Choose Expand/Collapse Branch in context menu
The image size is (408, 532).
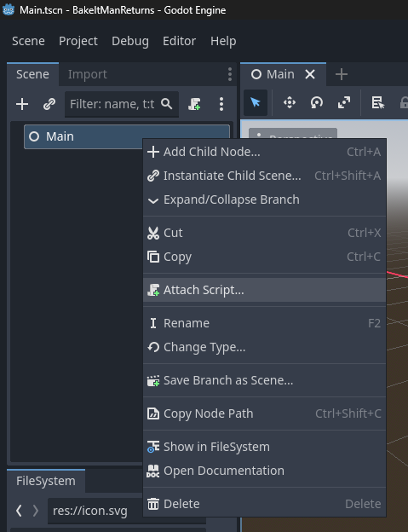coord(265,199)
